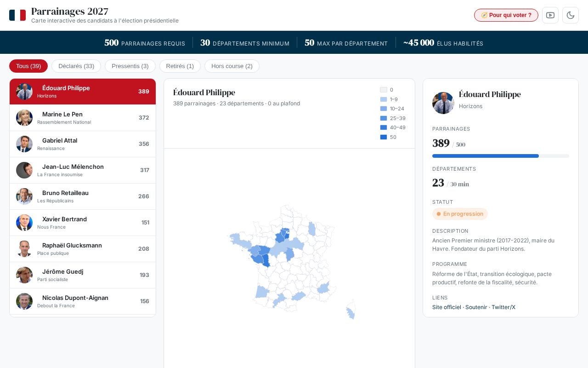Click Nicolas Dupont-Aignan's avatar

tap(24, 301)
